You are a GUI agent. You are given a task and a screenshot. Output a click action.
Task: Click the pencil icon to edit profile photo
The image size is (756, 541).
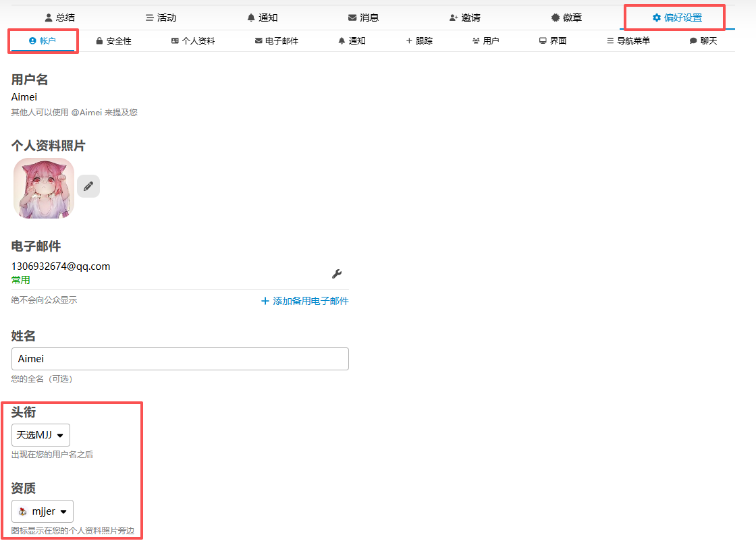(88, 186)
